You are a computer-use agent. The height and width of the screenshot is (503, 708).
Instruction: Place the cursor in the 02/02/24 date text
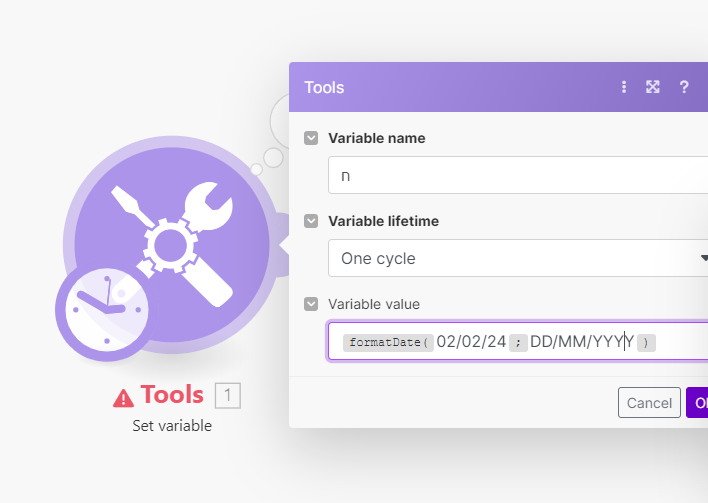(471, 342)
